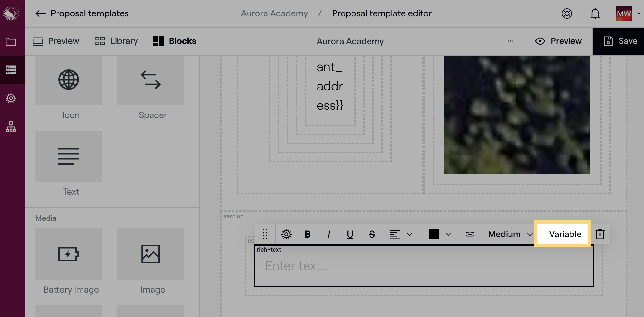
Task: Insert a Variable into the text
Action: [x=565, y=234]
